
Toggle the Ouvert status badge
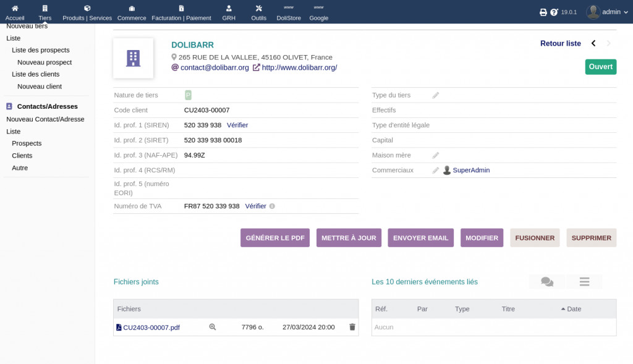(600, 67)
